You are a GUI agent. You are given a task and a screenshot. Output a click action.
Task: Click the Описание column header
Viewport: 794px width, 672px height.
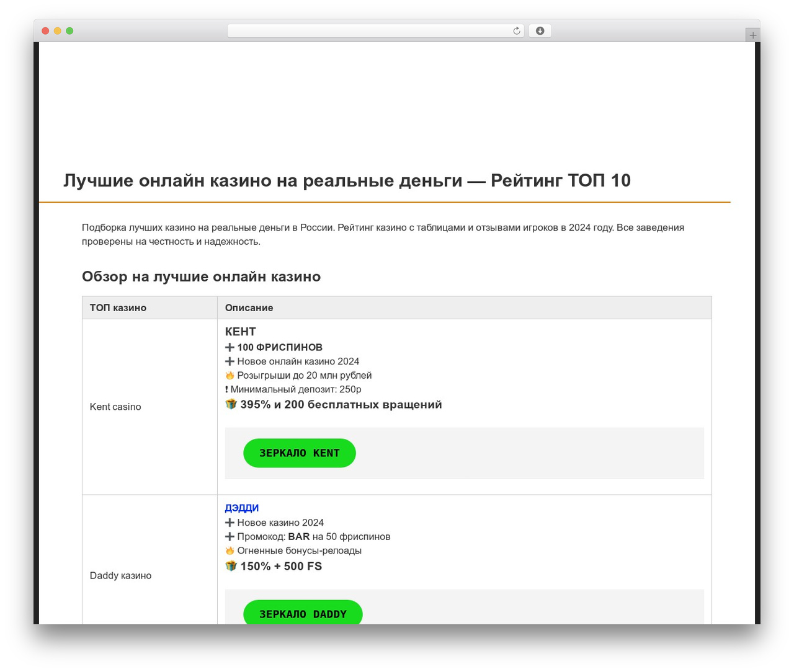click(x=465, y=307)
